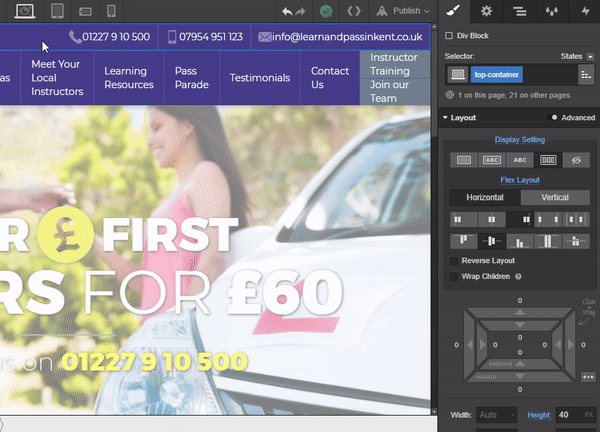Open the Navigator panel tab
The height and width of the screenshot is (432, 600).
pyautogui.click(x=519, y=11)
